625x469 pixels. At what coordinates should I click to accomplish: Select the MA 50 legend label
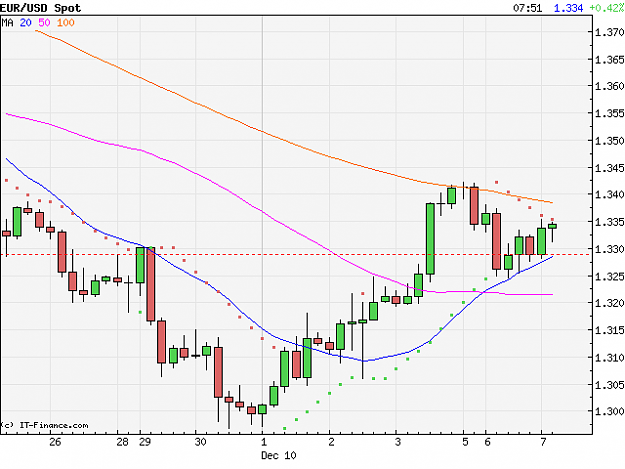tap(44, 23)
